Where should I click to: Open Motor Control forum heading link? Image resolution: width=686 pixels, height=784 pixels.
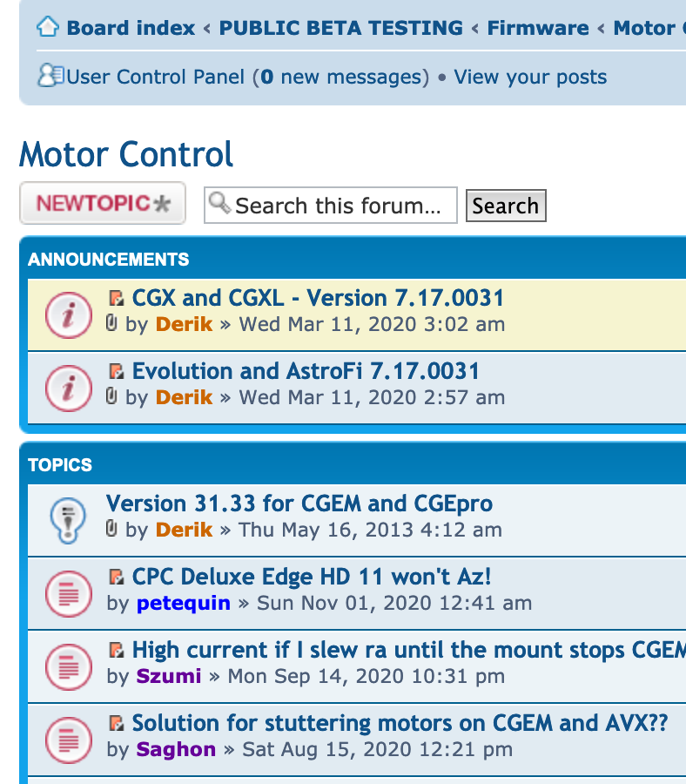coord(126,154)
